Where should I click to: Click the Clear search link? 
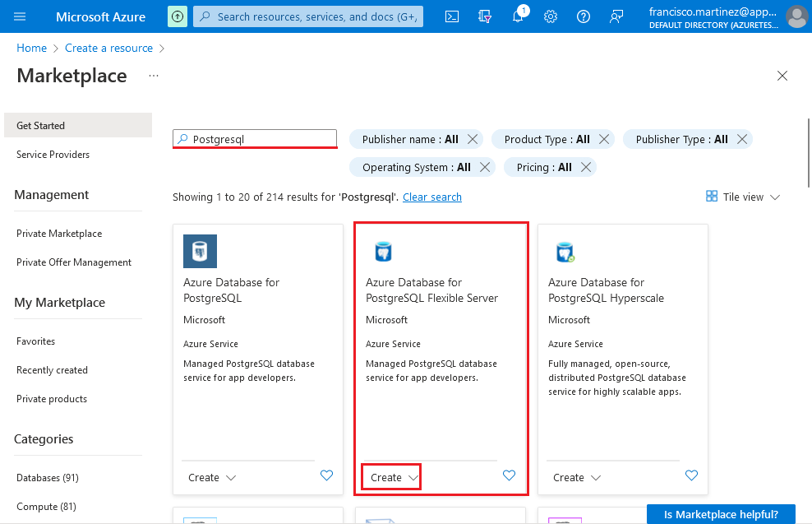tap(431, 197)
